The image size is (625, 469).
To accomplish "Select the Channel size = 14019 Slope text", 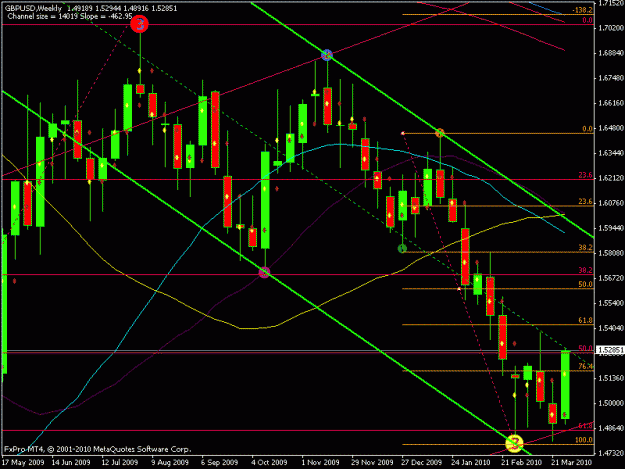I will [x=70, y=16].
